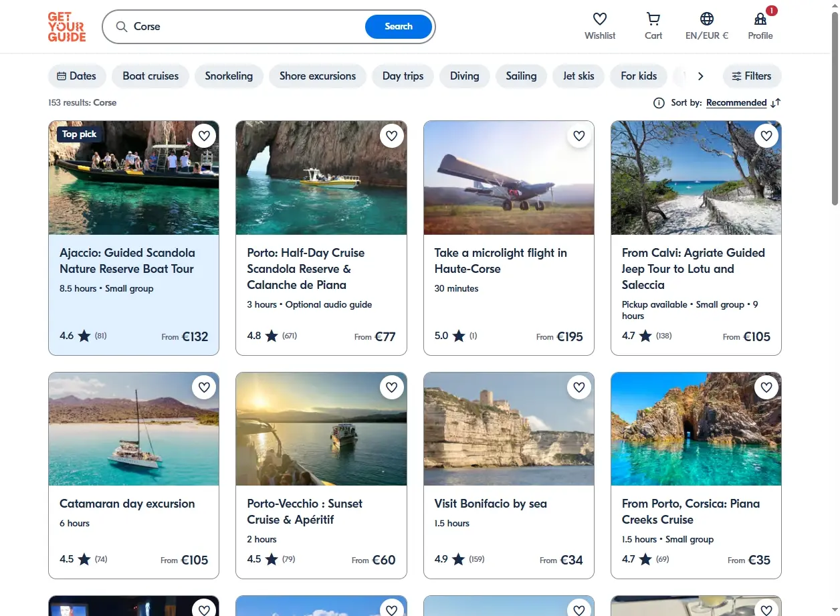Click the profile notification badge '1'
Image resolution: width=840 pixels, height=616 pixels.
(x=772, y=11)
